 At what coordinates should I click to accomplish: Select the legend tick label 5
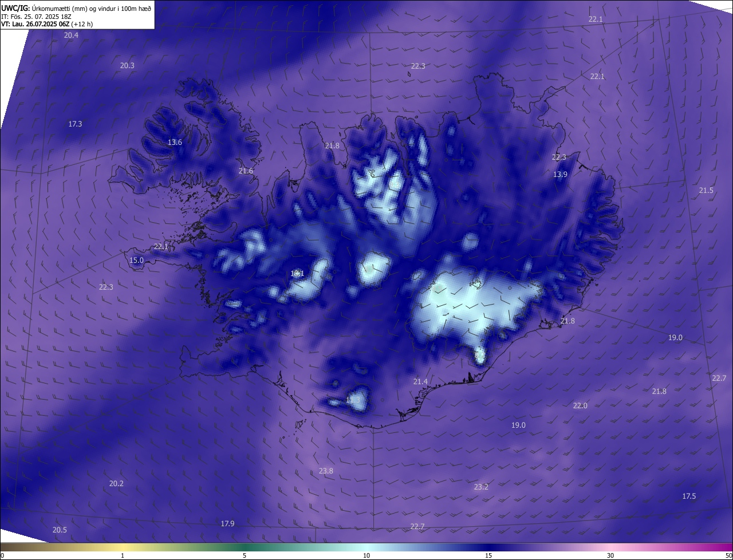245,555
